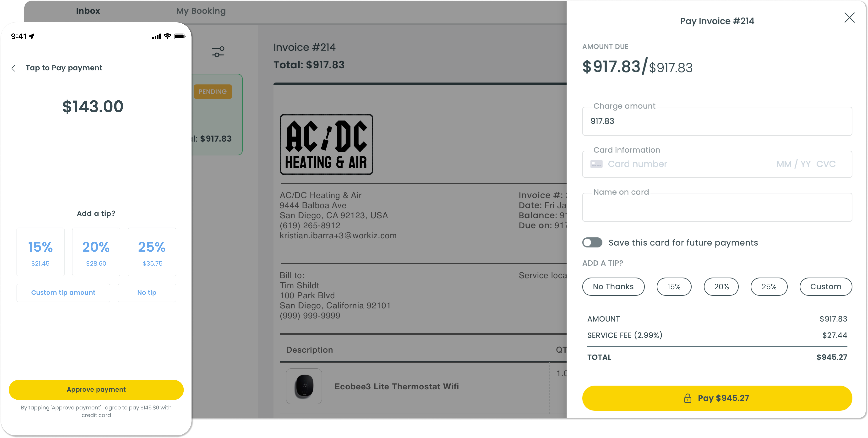Click the AC/DC Heating & Air logo
Viewport: 868px width, 438px height.
(326, 144)
